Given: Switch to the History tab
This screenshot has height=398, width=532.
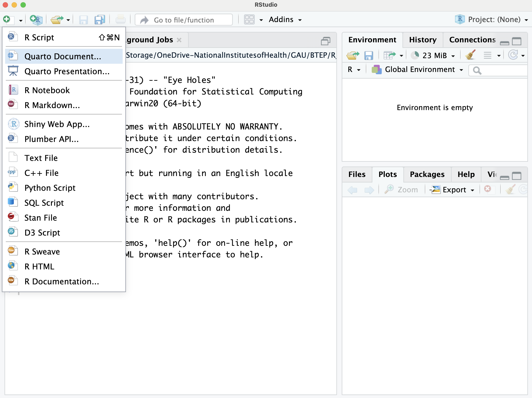Looking at the screenshot, I should coord(422,40).
